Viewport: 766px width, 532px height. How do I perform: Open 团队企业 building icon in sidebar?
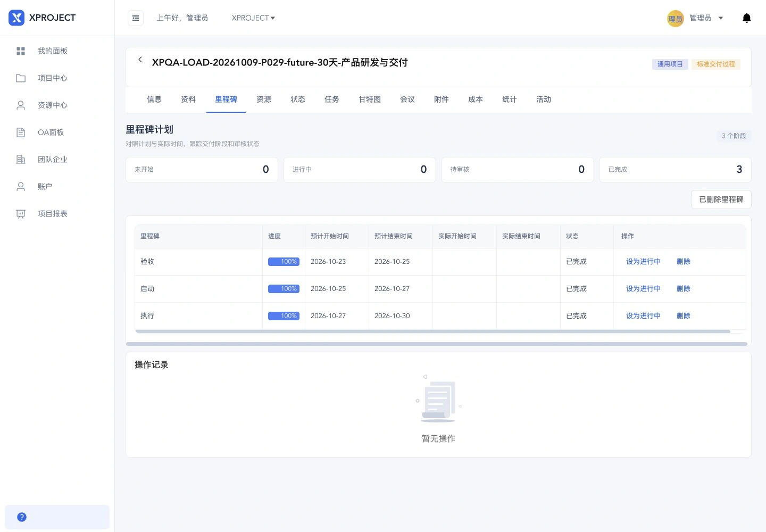21,160
